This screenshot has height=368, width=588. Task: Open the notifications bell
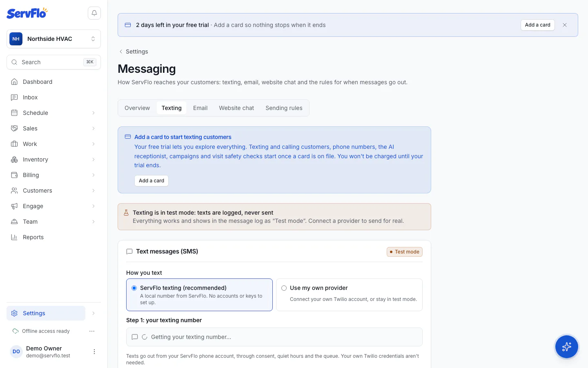coord(94,13)
